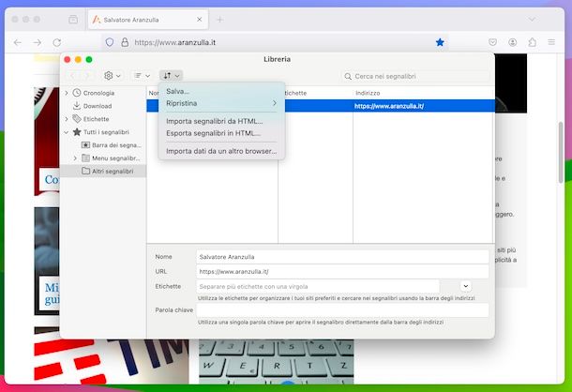The height and width of the screenshot is (392, 572).
Task: Select Altri segnalibri folder
Action: [113, 172]
